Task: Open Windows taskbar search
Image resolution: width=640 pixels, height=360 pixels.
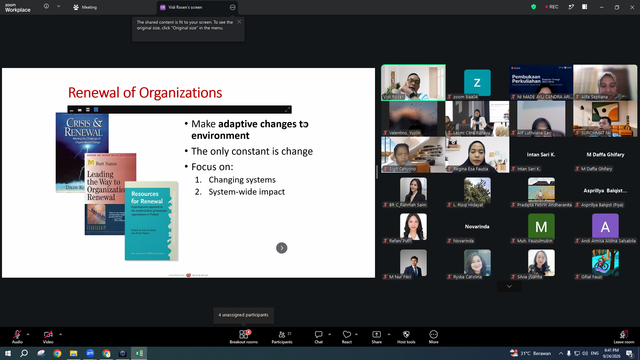Action: 24,353
